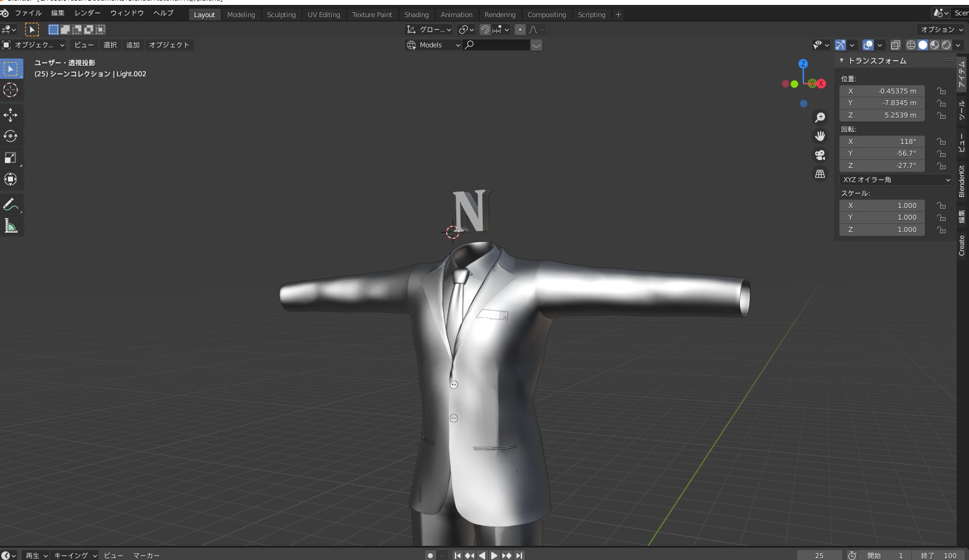
Task: Toggle snapping magnet icon
Action: (485, 30)
